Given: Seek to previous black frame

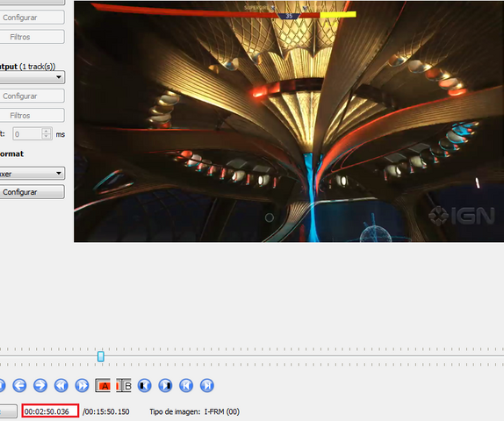Looking at the screenshot, I should click(x=145, y=385).
